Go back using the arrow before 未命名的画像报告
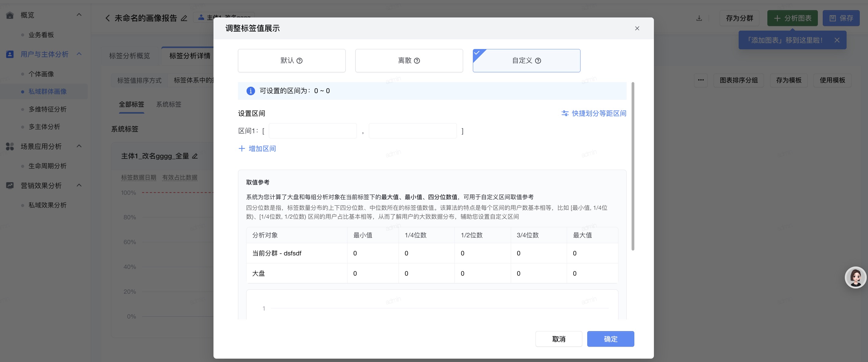868x362 pixels. tap(107, 18)
